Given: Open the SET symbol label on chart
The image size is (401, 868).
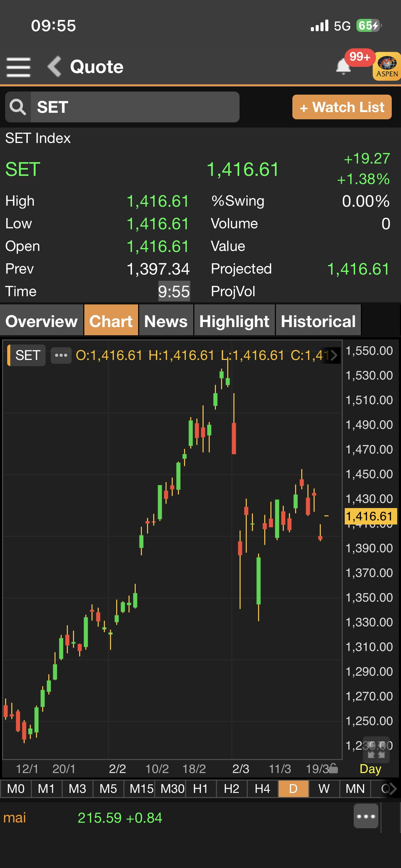Looking at the screenshot, I should [27, 355].
